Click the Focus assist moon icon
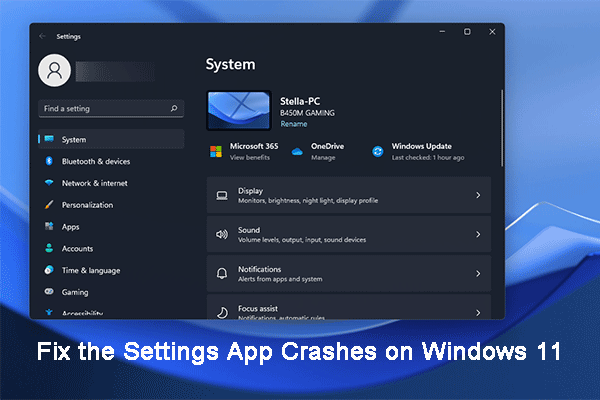 point(222,313)
